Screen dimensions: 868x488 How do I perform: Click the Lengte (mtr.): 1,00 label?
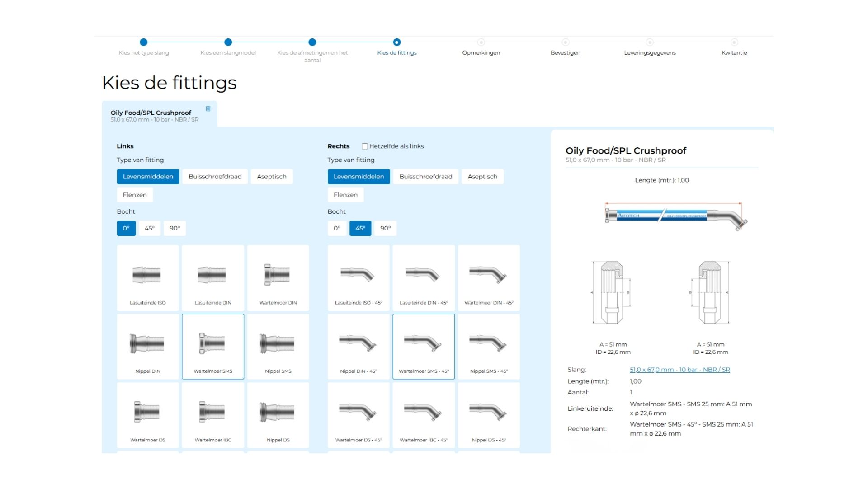coord(662,180)
